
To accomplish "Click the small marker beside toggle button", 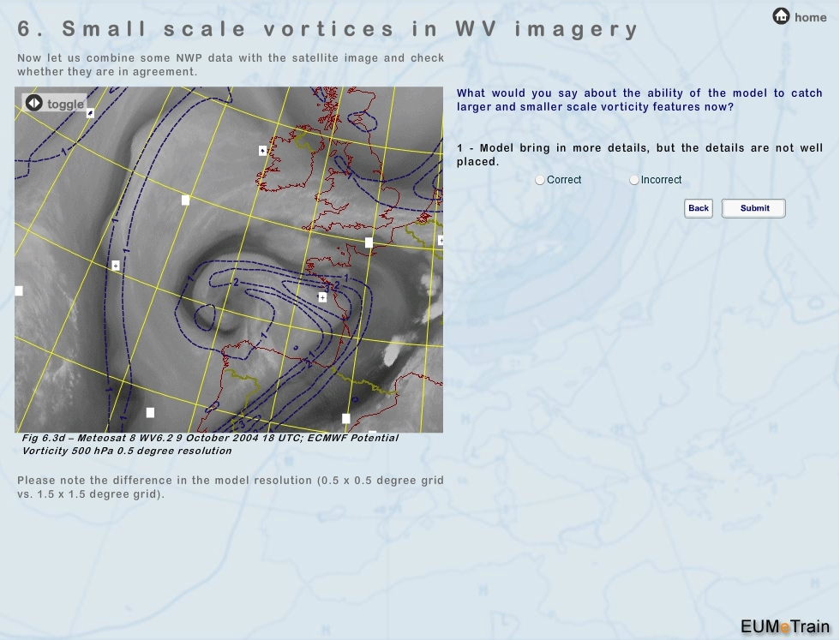I will tap(90, 112).
